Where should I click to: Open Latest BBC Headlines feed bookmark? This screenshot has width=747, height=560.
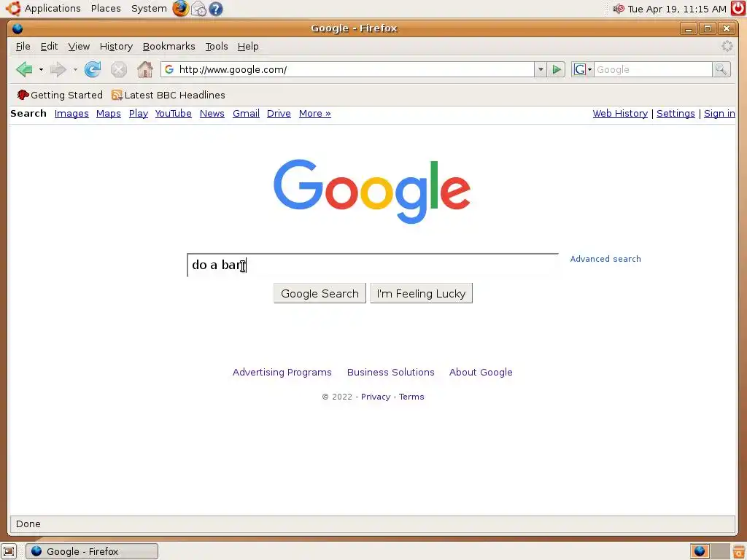coord(169,96)
